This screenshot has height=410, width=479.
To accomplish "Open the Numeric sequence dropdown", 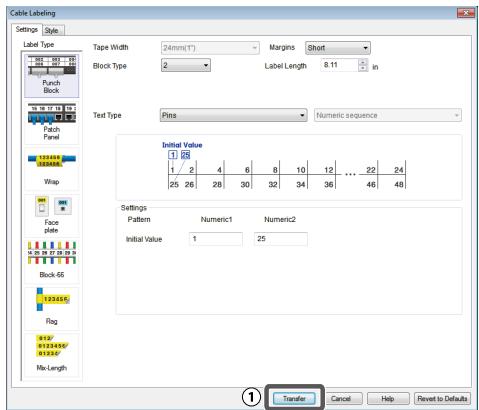I will [x=388, y=115].
